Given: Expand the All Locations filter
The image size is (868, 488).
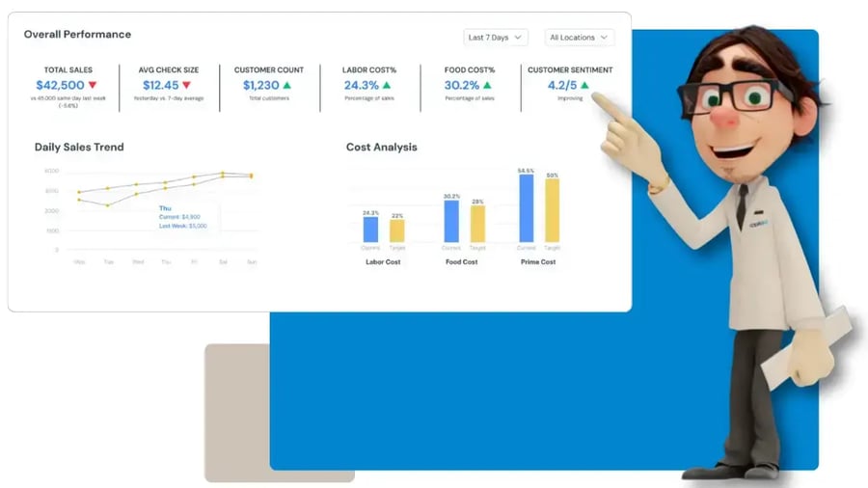Looking at the screenshot, I should coord(579,38).
